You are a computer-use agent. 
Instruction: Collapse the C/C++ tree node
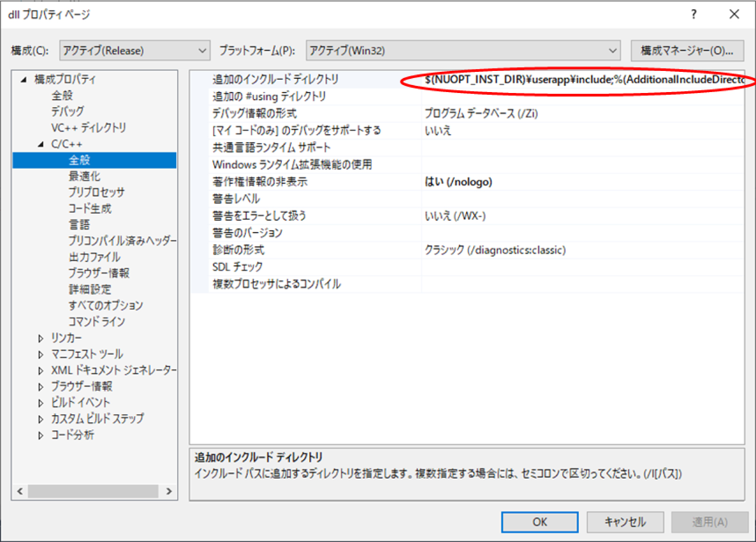(41, 144)
